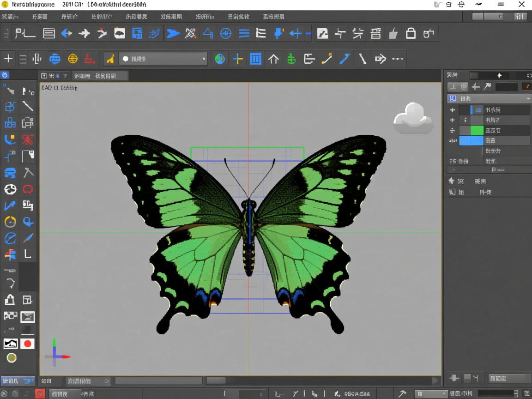Open the dropdown in the second toolbar
532x399 pixels.
[163, 59]
